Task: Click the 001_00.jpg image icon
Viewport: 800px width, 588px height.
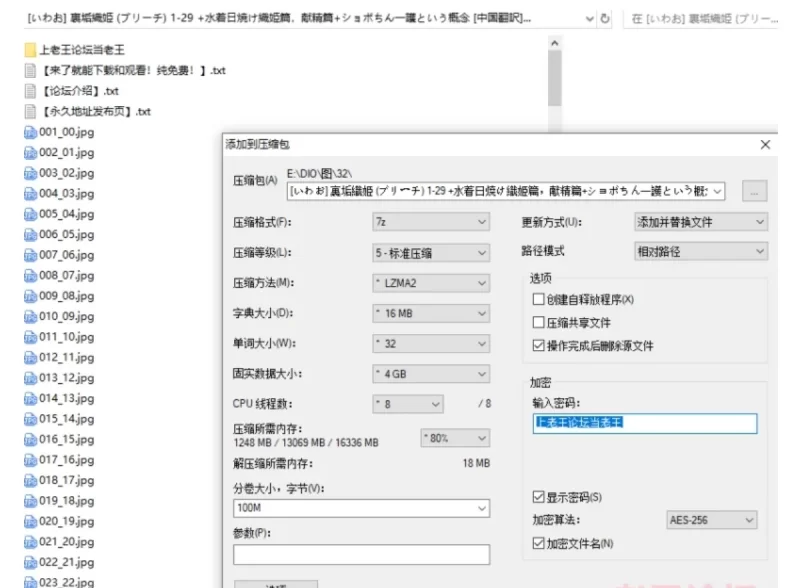Action: tap(30, 132)
